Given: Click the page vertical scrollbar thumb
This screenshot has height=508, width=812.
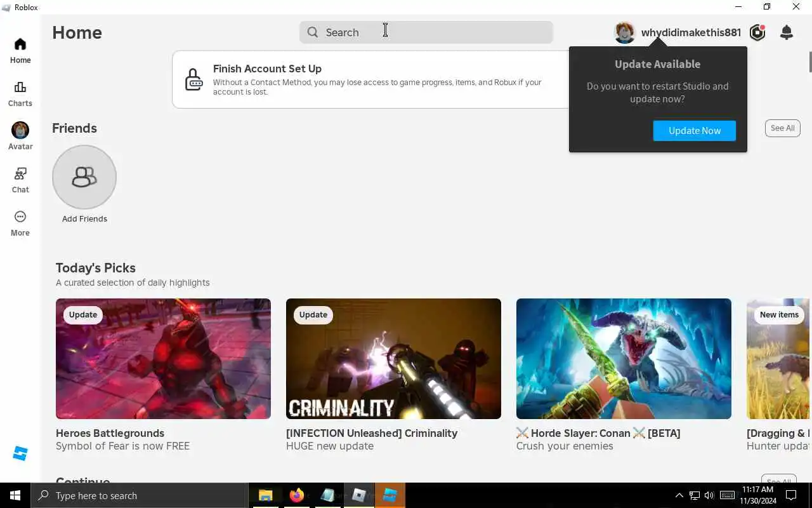Looking at the screenshot, I should (x=809, y=61).
